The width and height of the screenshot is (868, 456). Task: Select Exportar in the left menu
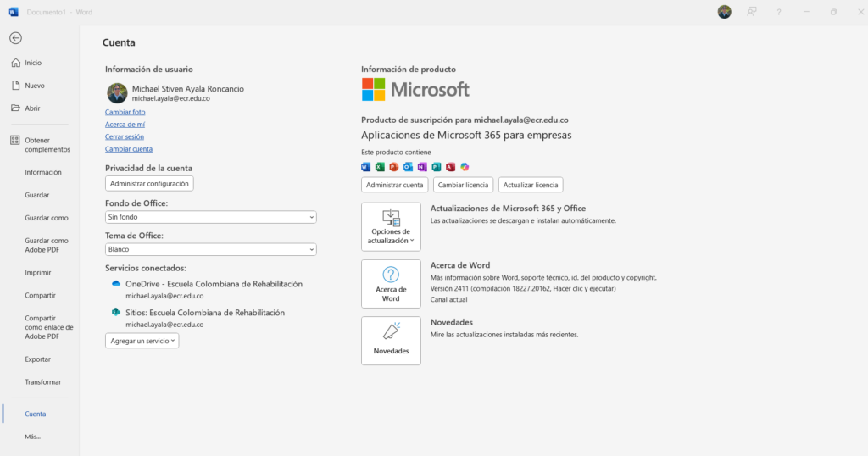(x=37, y=359)
